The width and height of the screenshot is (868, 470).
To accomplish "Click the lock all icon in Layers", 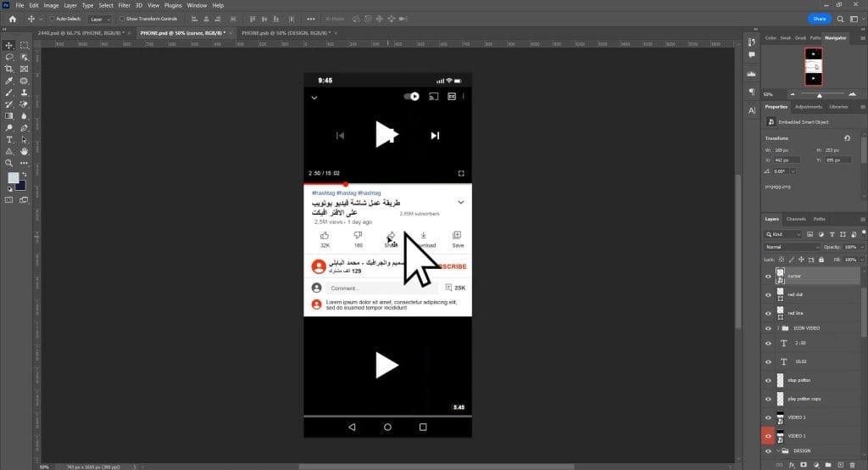I will coord(821,260).
